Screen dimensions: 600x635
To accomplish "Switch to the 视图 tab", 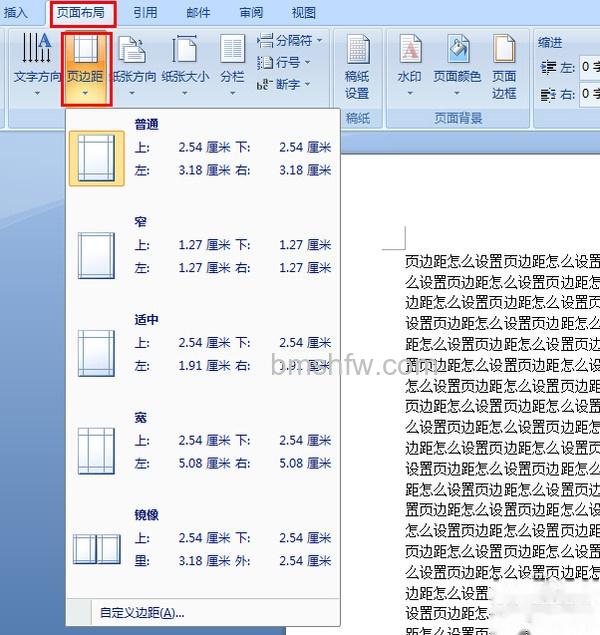I will tap(304, 13).
